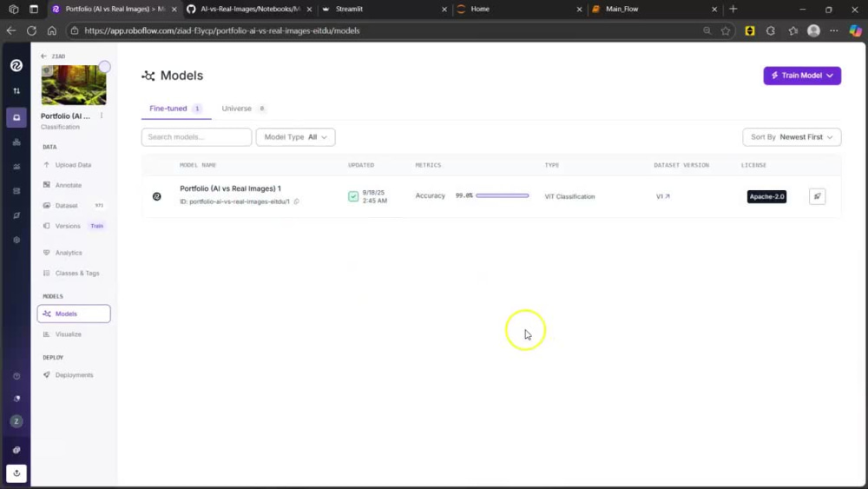Screen dimensions: 868x489
Task: Click the back arrow next to ZIAD
Action: [43, 56]
